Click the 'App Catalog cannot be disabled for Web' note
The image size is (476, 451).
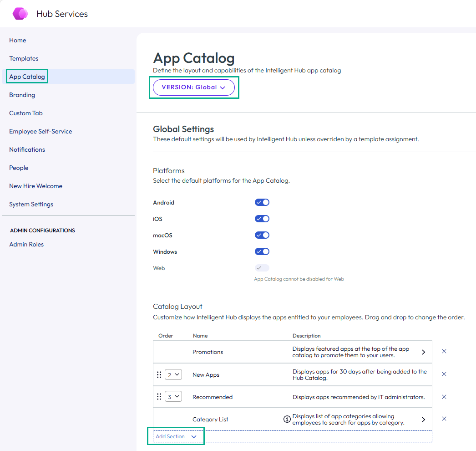pos(299,279)
